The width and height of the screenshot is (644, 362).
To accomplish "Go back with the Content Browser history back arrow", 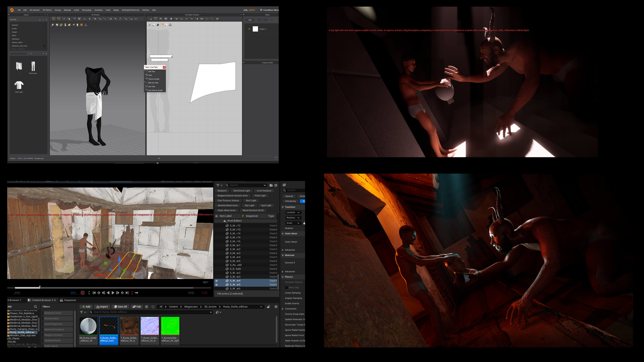I will 147,307.
